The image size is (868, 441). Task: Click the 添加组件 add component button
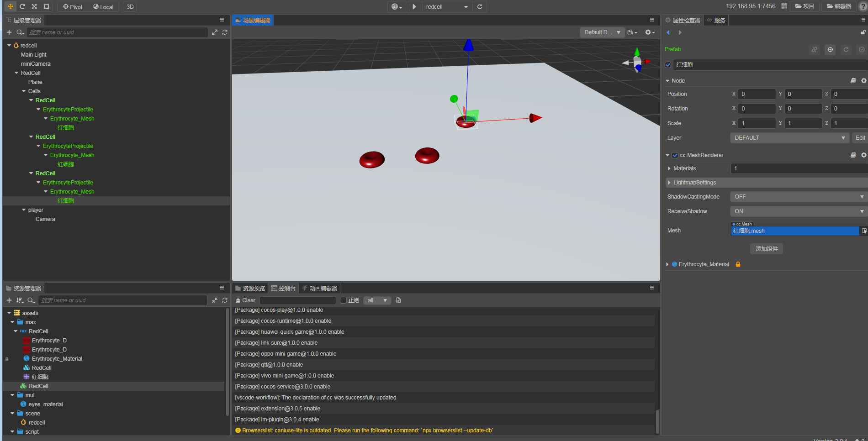click(x=767, y=249)
